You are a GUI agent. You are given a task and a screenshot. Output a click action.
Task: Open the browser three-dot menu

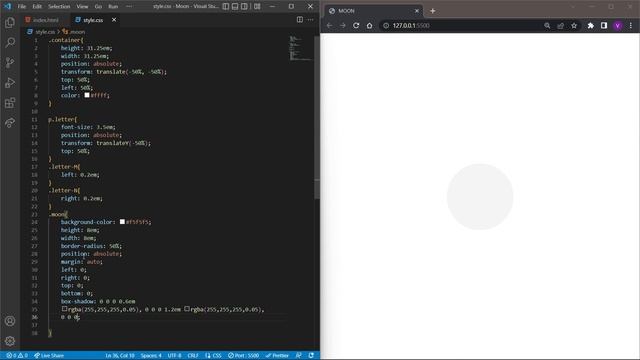(631, 25)
